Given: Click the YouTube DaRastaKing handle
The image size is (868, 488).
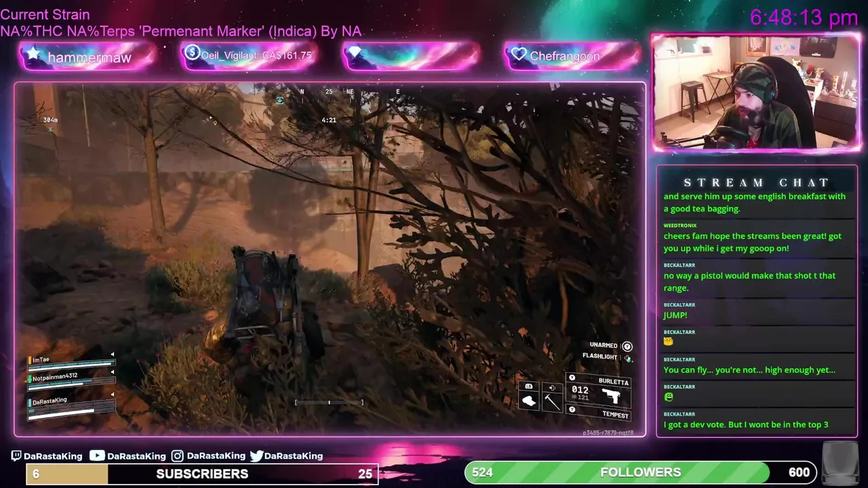Looking at the screenshot, I should (x=136, y=456).
